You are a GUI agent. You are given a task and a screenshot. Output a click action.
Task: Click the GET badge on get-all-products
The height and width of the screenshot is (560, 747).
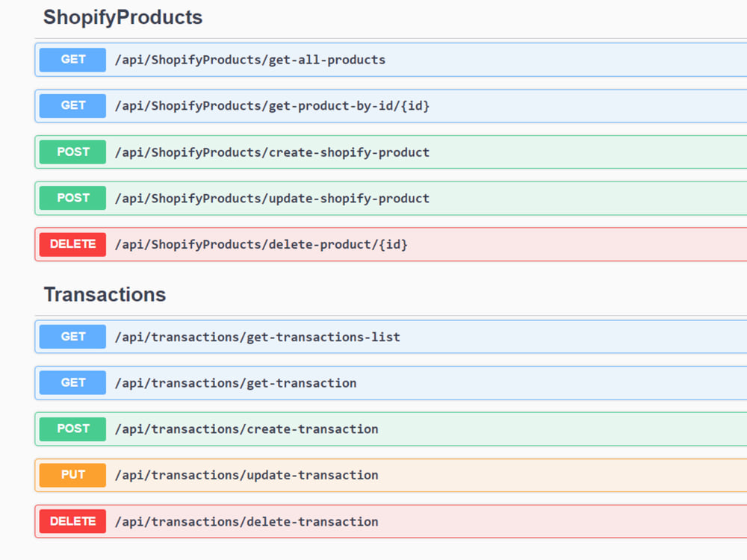(x=72, y=60)
